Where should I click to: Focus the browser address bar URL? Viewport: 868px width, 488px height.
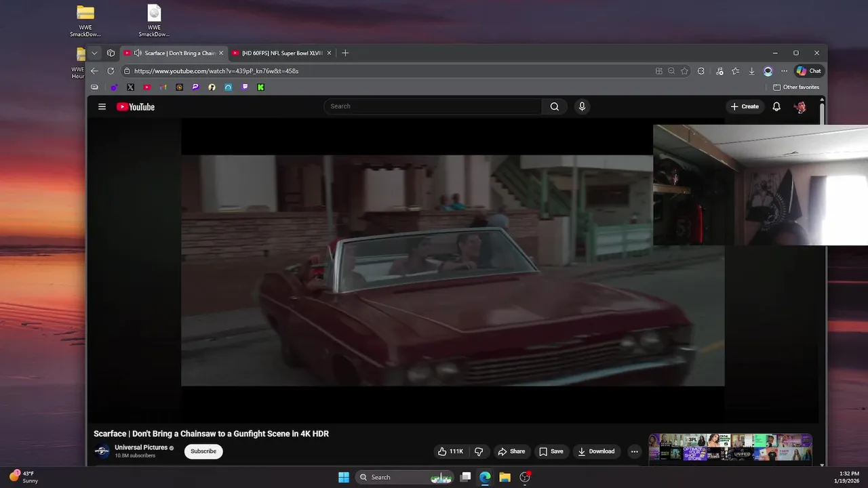pos(216,70)
